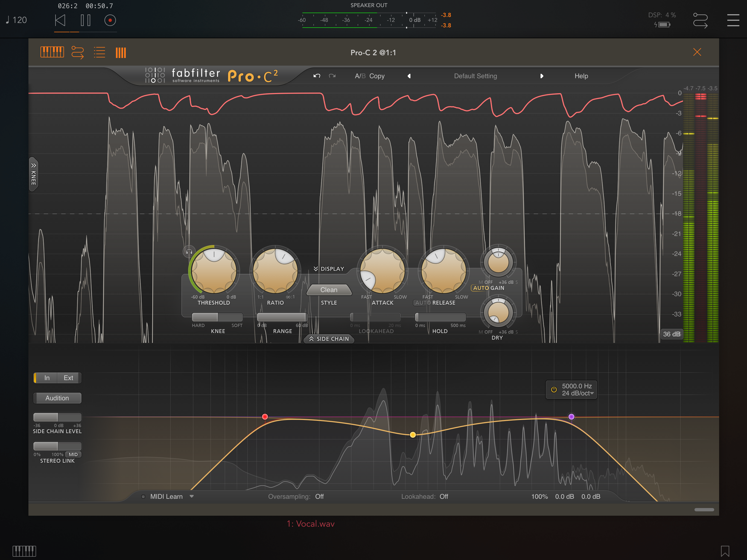Screen dimensions: 747x560
Task: Open the Help menu
Action: point(581,76)
